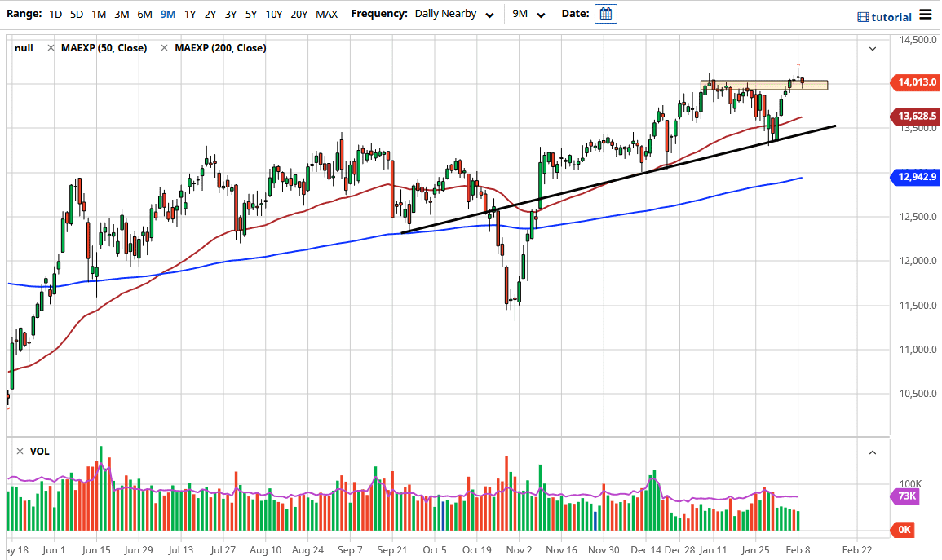Image resolution: width=942 pixels, height=560 pixels.
Task: Open the Date calendar picker
Action: [605, 14]
